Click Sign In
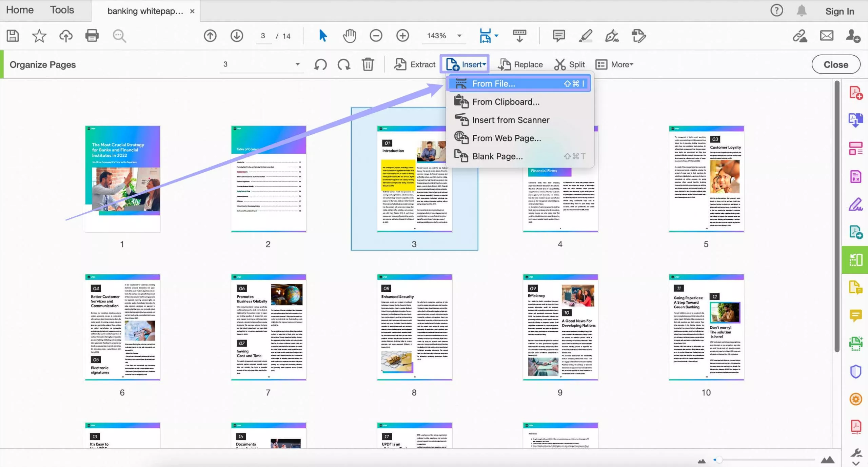Image resolution: width=868 pixels, height=467 pixels. (x=840, y=11)
